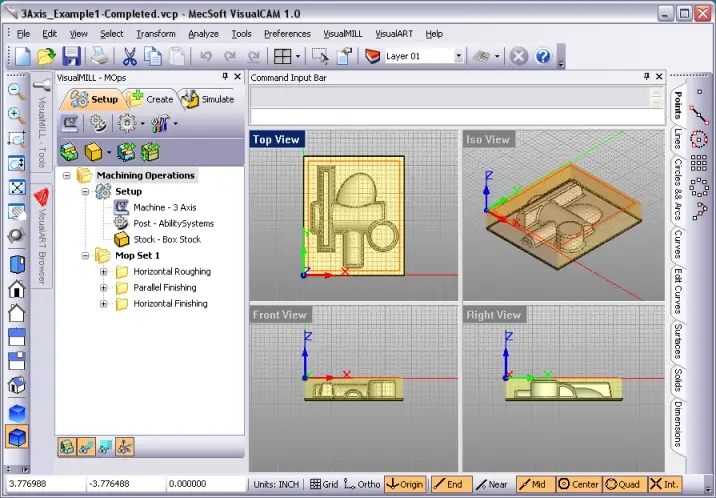Collapse the Machining Operations tree node
Image resolution: width=716 pixels, height=498 pixels.
tap(67, 175)
